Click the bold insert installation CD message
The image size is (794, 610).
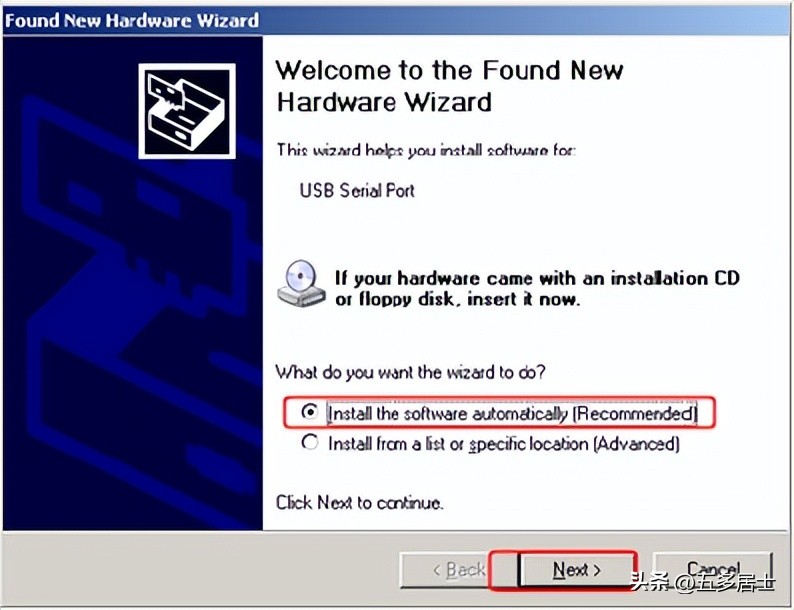pyautogui.click(x=537, y=289)
